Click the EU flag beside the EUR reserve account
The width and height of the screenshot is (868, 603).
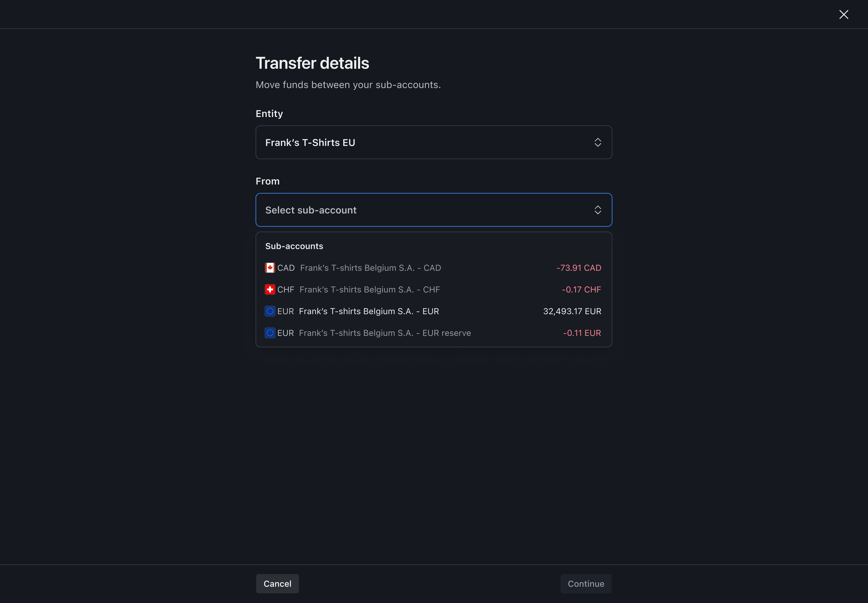click(270, 333)
